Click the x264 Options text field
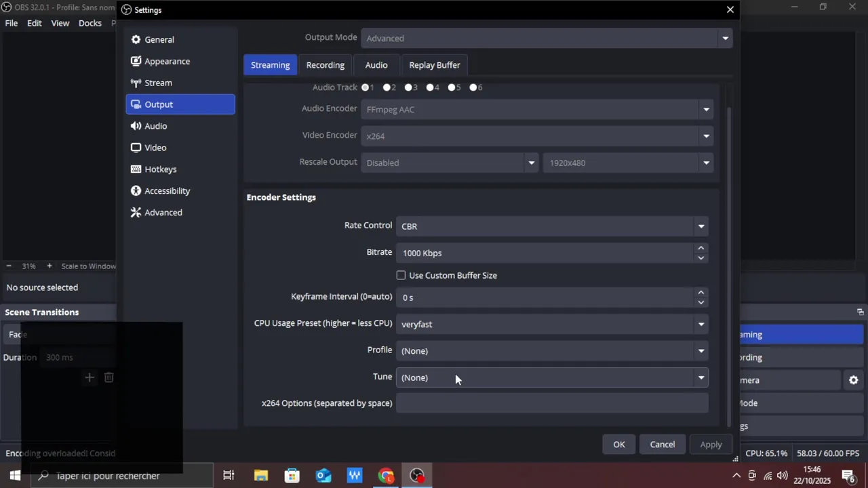The width and height of the screenshot is (868, 488). [x=552, y=403]
